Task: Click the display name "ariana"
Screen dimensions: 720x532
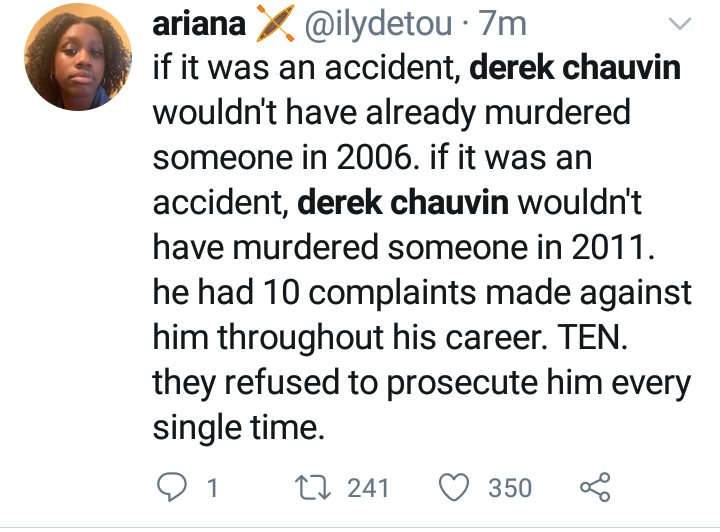Action: click(199, 23)
